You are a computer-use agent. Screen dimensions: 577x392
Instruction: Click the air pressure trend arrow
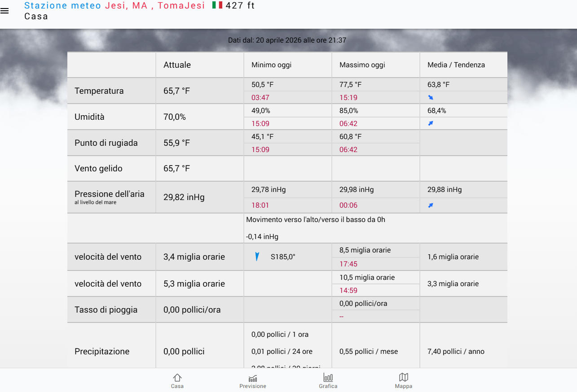click(x=431, y=205)
